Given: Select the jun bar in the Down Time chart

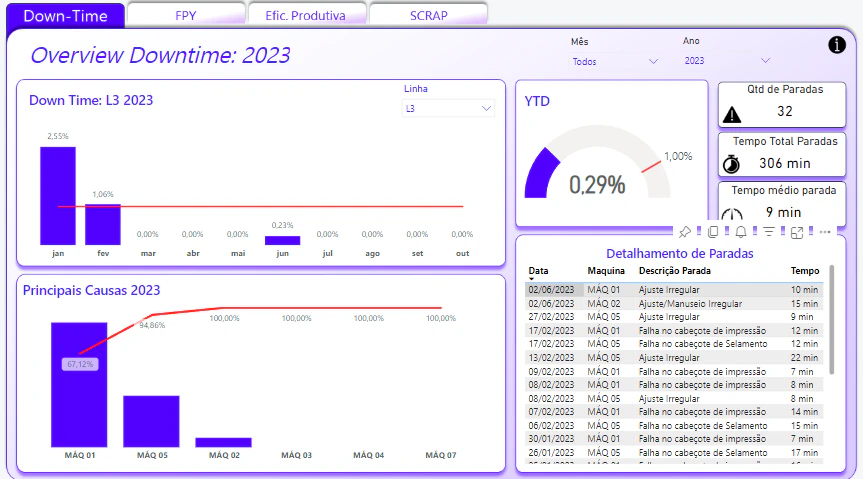Looking at the screenshot, I should click(282, 241).
